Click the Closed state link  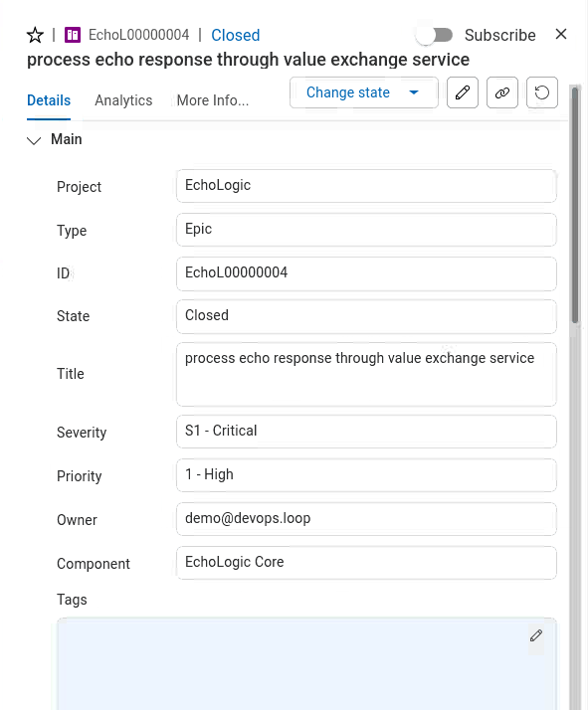(236, 35)
